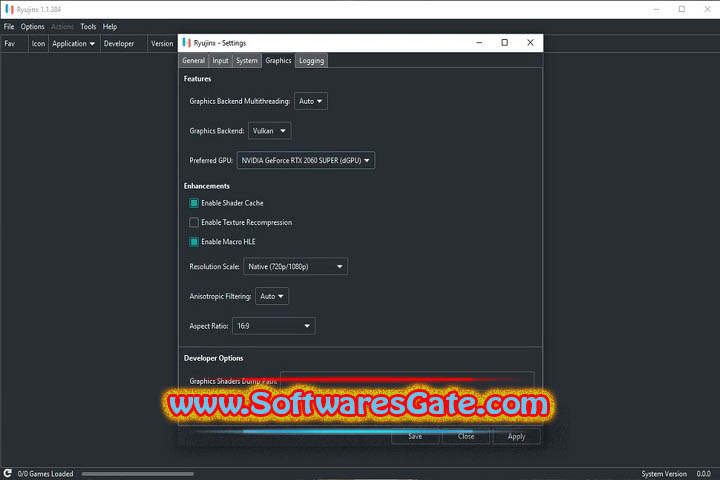This screenshot has height=480, width=720.
Task: Minimize the Ryujinx Settings window
Action: (x=479, y=43)
